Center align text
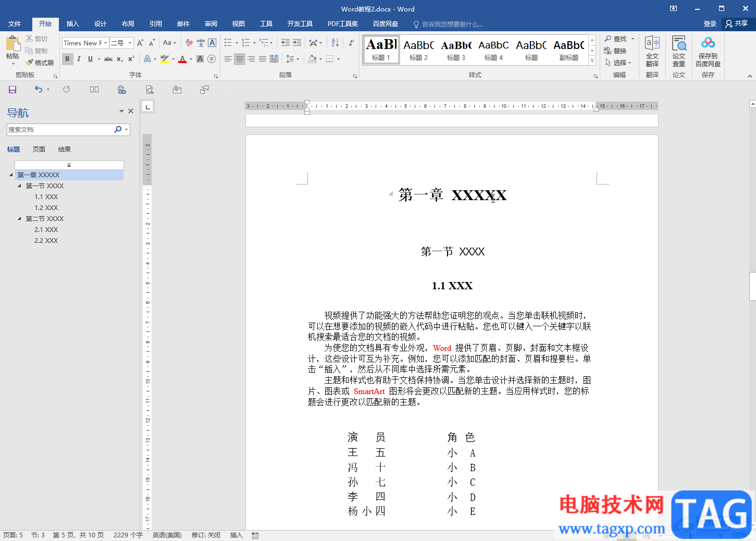Viewport: 756px width, 541px height. point(240,59)
